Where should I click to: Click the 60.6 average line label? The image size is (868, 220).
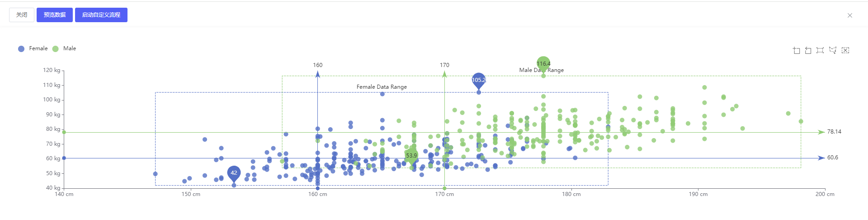[x=832, y=158]
